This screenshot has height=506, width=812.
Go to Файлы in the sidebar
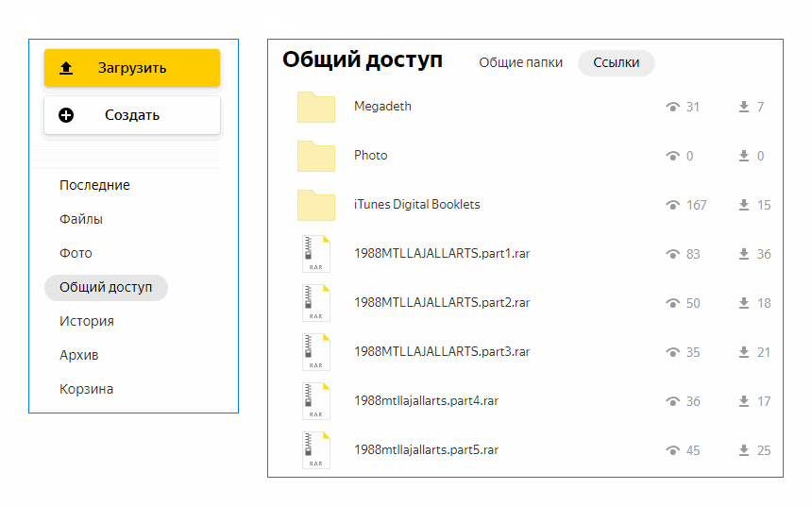click(81, 220)
